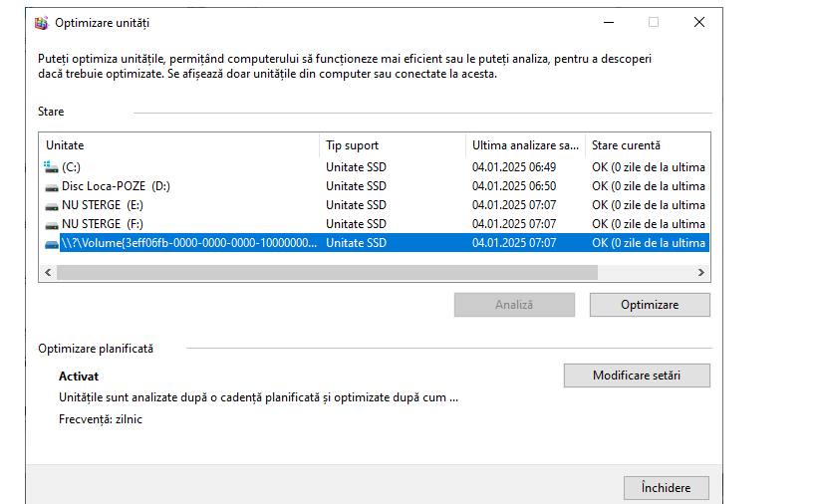
Task: Open Modificare setări for scheduled optimization
Action: 637,376
